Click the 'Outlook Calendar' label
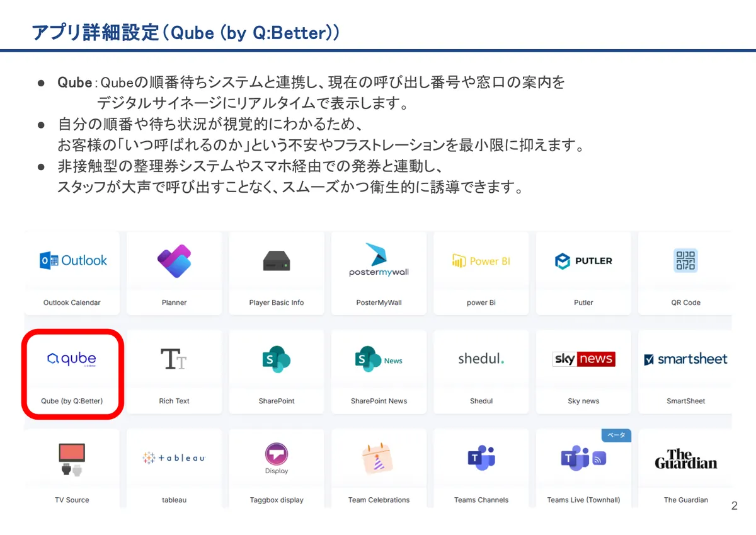756x535 pixels. pyautogui.click(x=72, y=302)
